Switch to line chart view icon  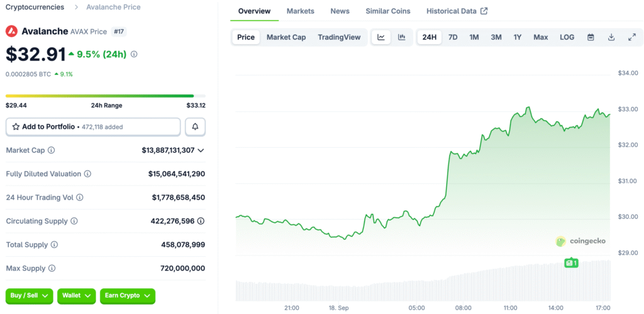[381, 37]
